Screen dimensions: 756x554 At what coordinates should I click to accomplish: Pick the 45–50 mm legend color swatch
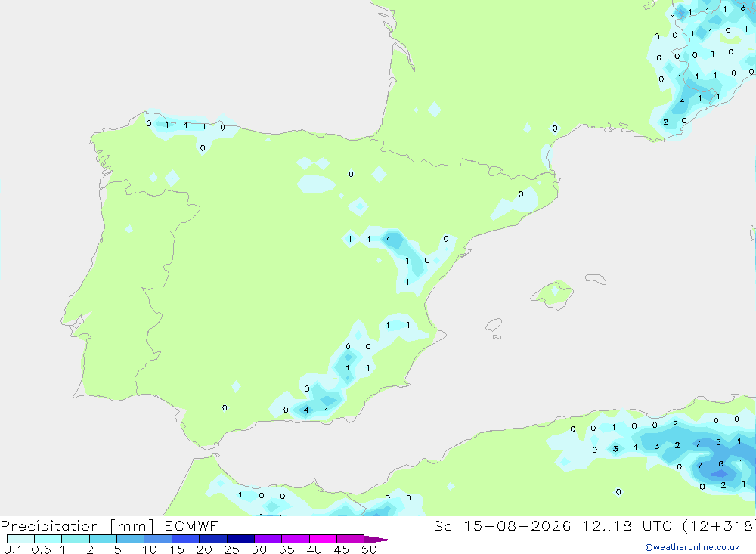pyautogui.click(x=351, y=539)
